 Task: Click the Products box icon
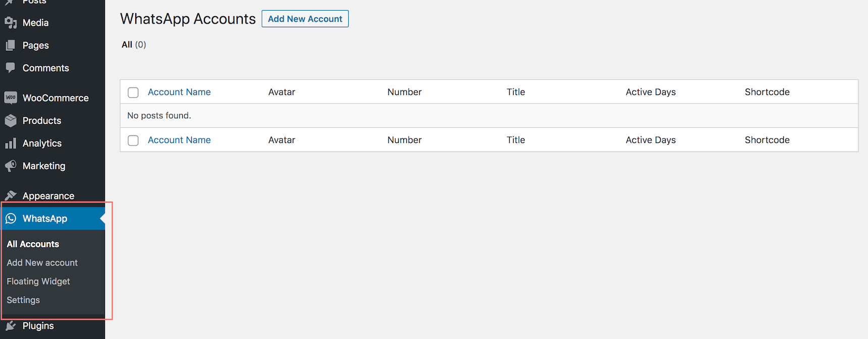pyautogui.click(x=11, y=121)
